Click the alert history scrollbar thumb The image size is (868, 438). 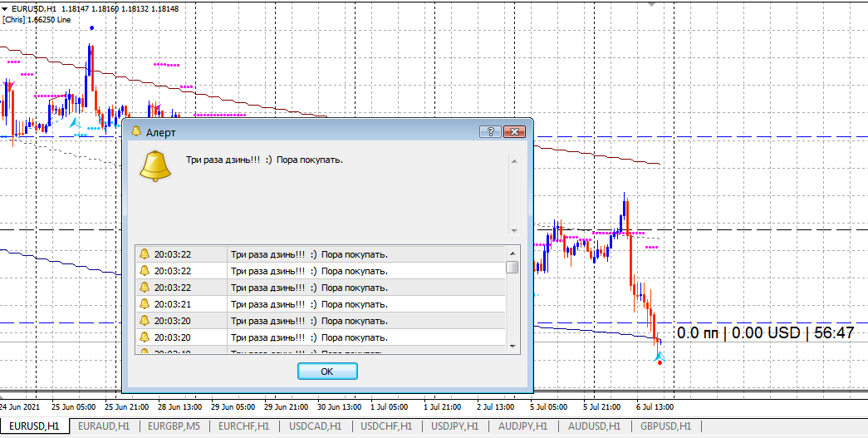point(512,268)
